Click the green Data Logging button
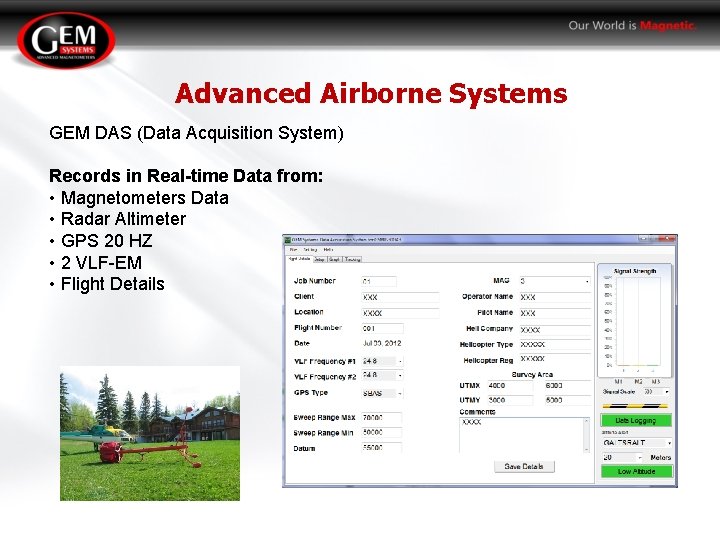The height and width of the screenshot is (540, 720). coord(636,421)
